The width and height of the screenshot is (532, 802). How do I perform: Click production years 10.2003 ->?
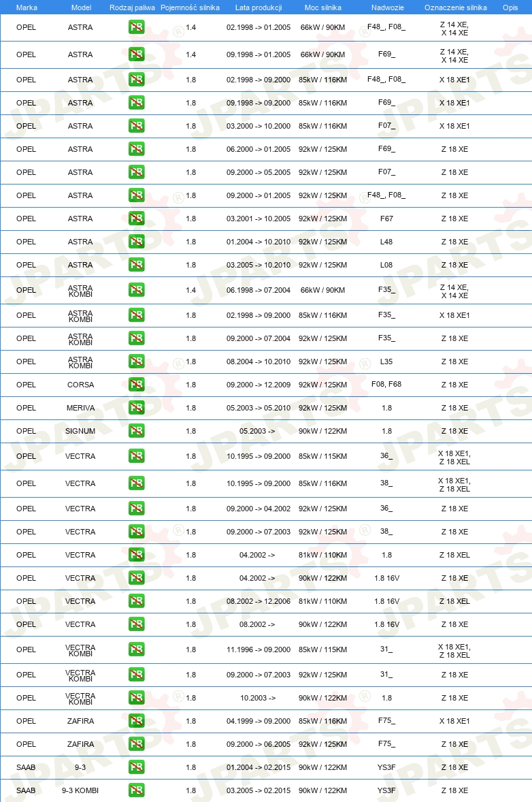258,698
